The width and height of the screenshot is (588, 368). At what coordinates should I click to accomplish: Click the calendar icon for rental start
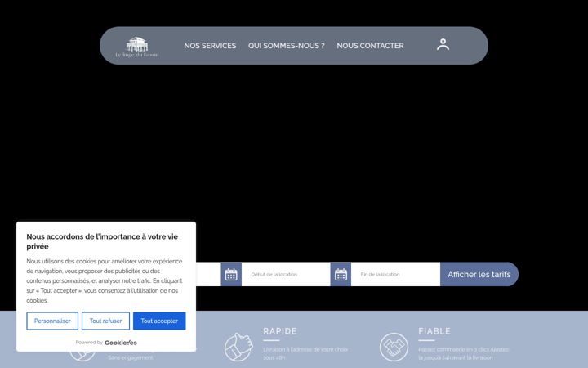coord(231,274)
